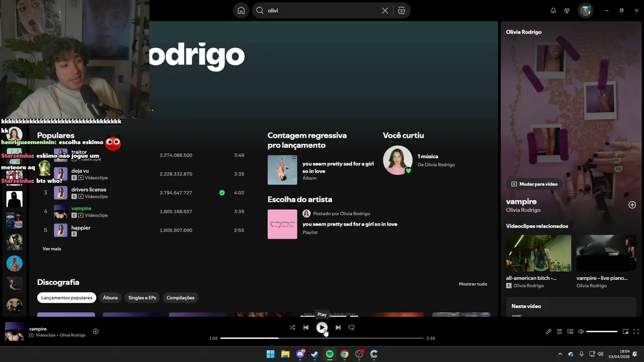Select the 'Compilações' filter chip
Viewport: 644px width, 362px height.
pos(181,298)
